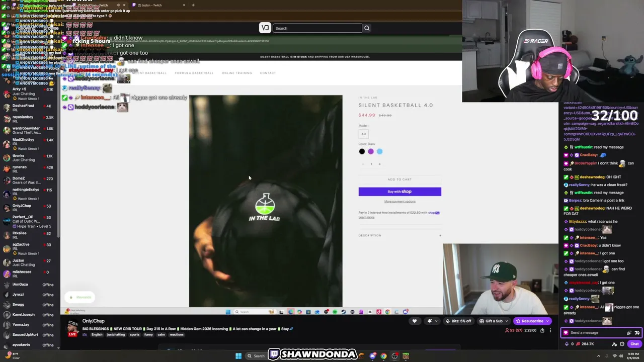The width and height of the screenshot is (644, 362).
Task: Select the purple color swatch
Action: [371, 151]
